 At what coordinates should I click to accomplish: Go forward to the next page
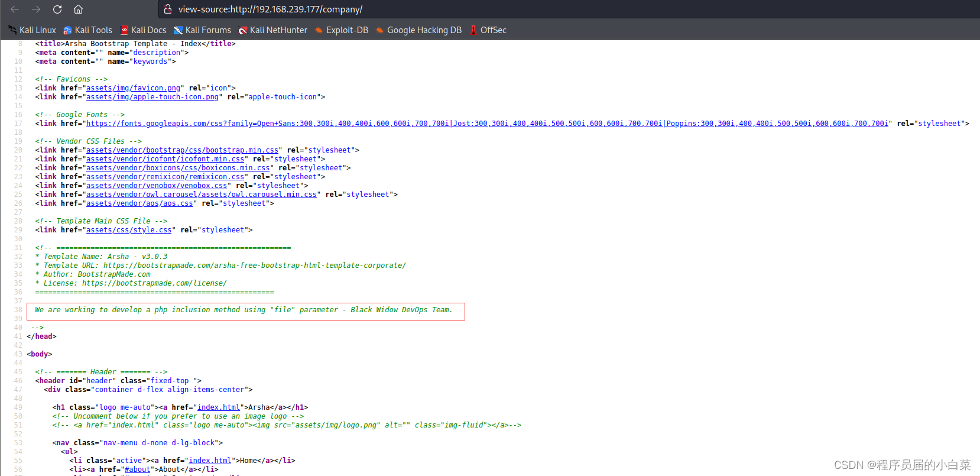coord(36,9)
